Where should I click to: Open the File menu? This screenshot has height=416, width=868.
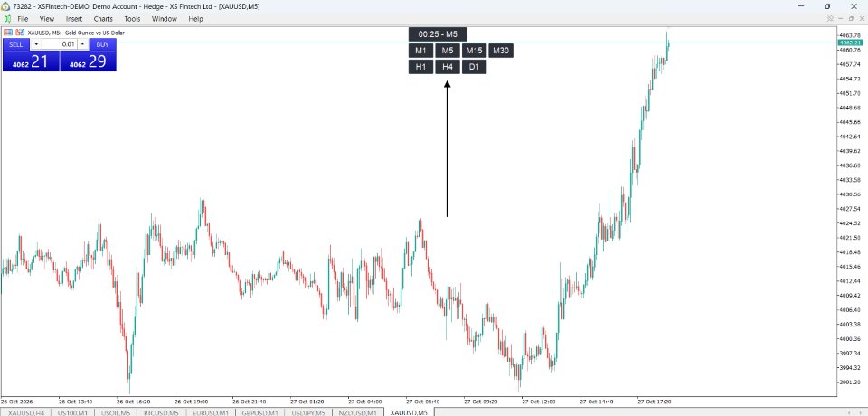click(23, 19)
